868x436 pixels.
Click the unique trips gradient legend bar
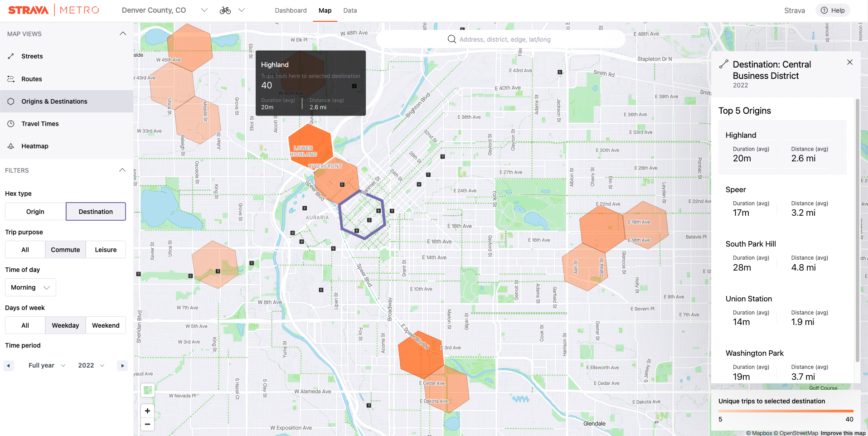point(786,411)
